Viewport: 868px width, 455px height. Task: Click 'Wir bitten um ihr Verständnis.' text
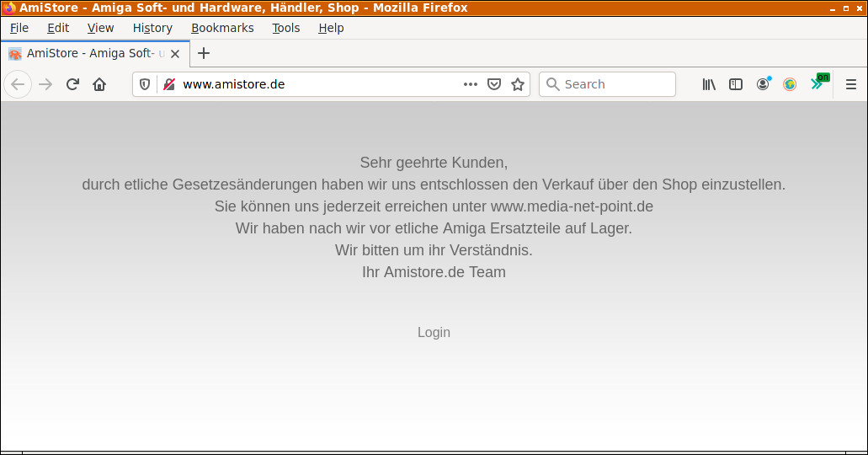pos(434,250)
